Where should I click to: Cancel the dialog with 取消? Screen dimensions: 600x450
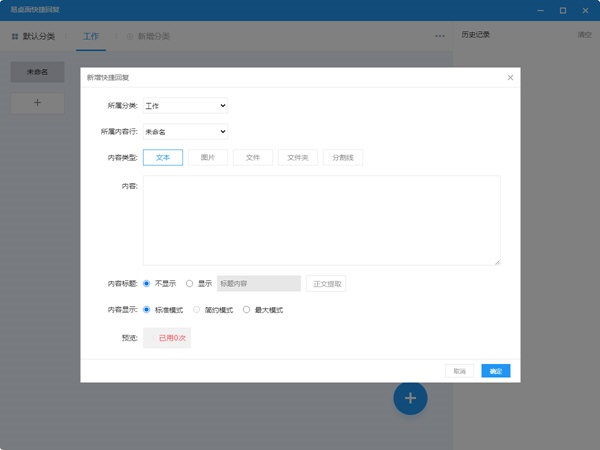point(460,371)
